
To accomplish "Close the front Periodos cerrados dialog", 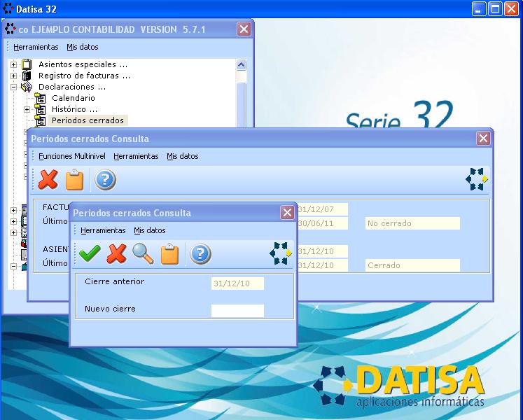I will [287, 212].
